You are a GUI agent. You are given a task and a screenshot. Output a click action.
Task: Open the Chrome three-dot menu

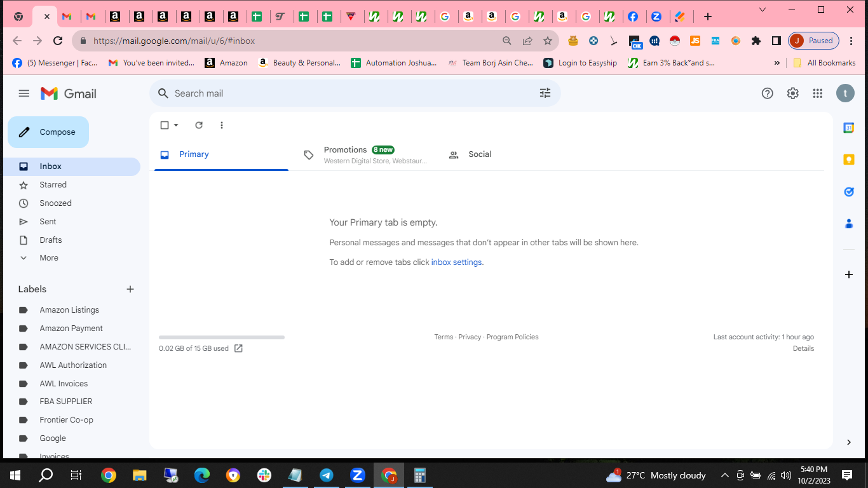[x=851, y=41]
